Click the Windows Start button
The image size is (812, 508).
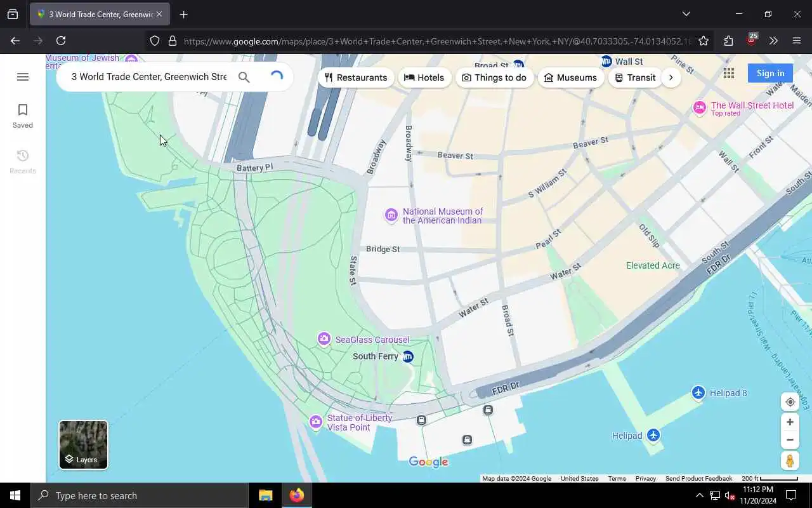pos(15,495)
